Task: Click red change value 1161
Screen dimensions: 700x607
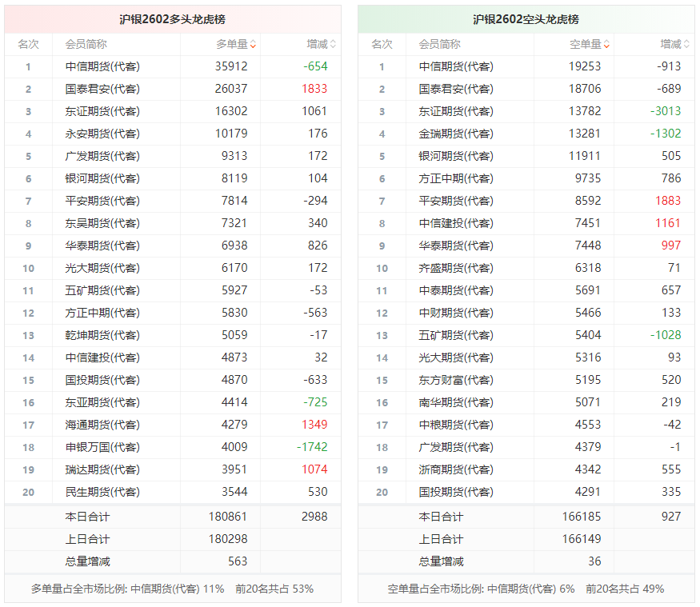Action: coord(668,223)
